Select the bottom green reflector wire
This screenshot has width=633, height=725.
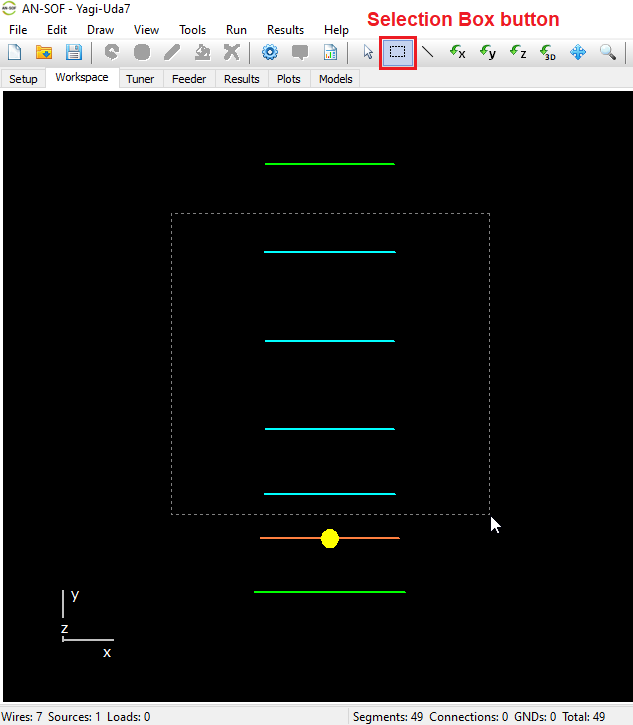(330, 592)
